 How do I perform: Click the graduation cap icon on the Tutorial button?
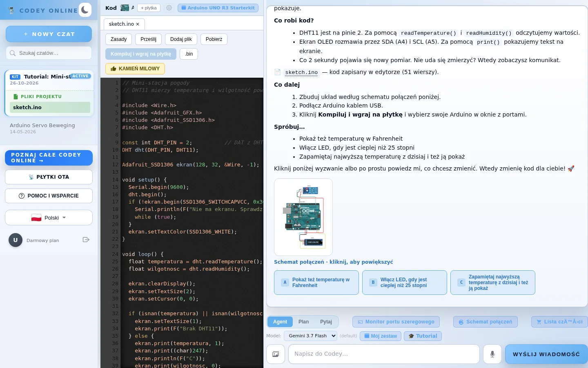pos(411,336)
